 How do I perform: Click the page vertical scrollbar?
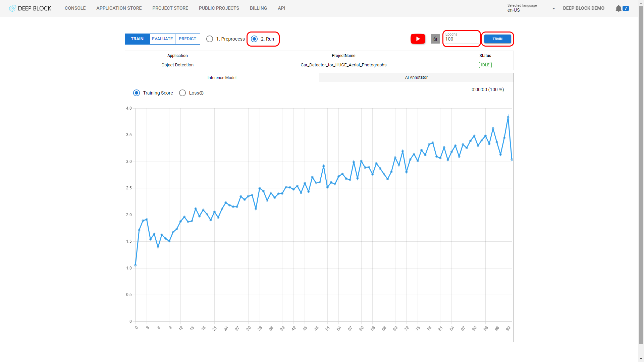641,174
